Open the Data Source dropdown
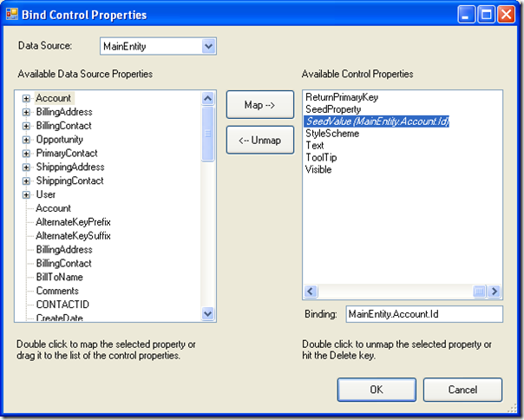Screen dimensions: 524x420 (208, 46)
